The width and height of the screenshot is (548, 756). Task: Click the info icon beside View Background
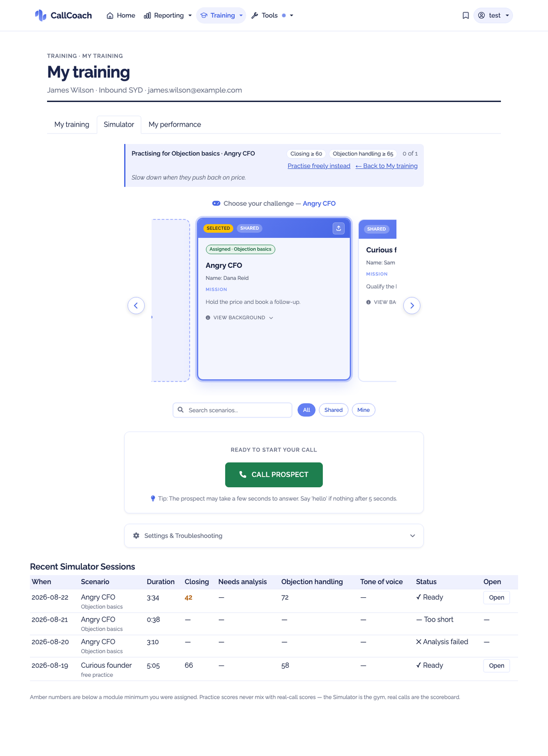click(x=208, y=318)
